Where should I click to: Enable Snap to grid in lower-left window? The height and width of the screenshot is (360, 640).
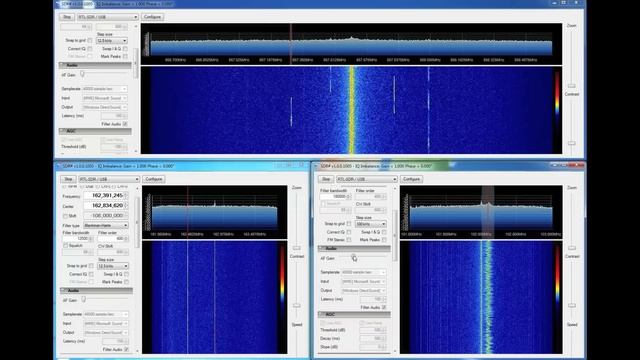pos(91,266)
